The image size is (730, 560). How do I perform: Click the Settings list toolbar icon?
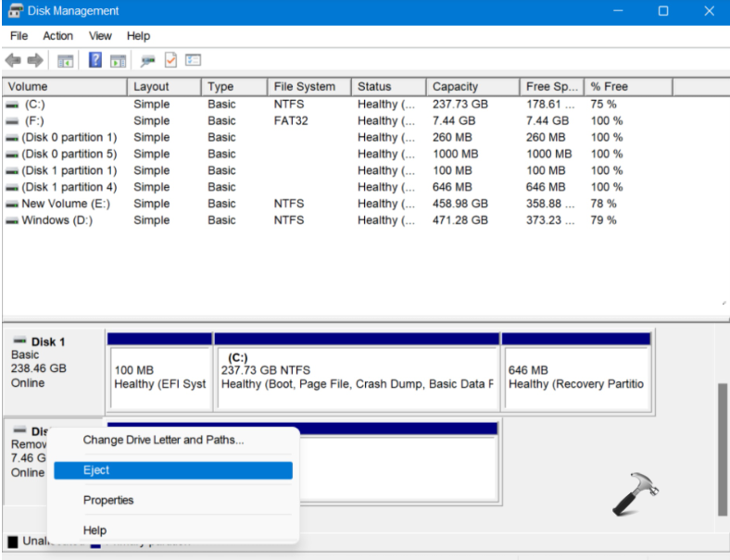[193, 60]
